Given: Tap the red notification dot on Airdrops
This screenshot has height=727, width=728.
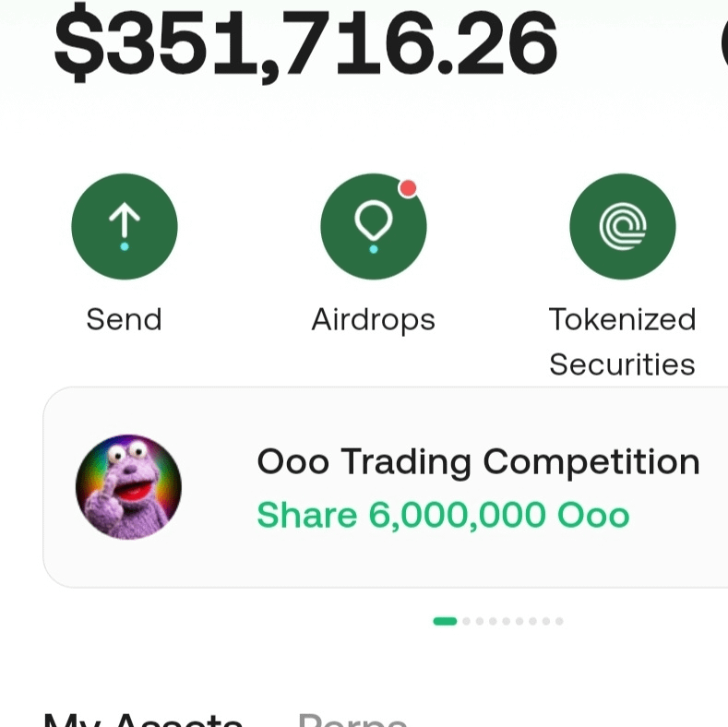Looking at the screenshot, I should tap(408, 188).
